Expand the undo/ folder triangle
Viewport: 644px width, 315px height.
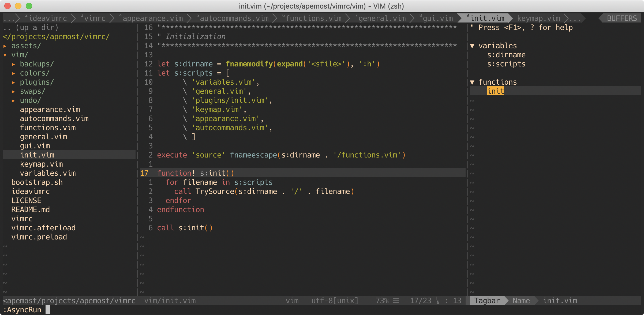(x=13, y=101)
